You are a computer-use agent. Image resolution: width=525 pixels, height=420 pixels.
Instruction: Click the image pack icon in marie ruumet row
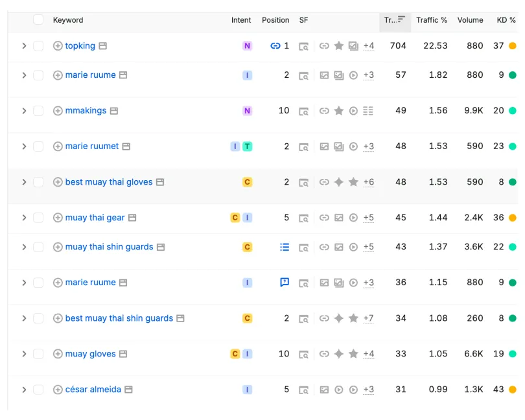[338, 146]
